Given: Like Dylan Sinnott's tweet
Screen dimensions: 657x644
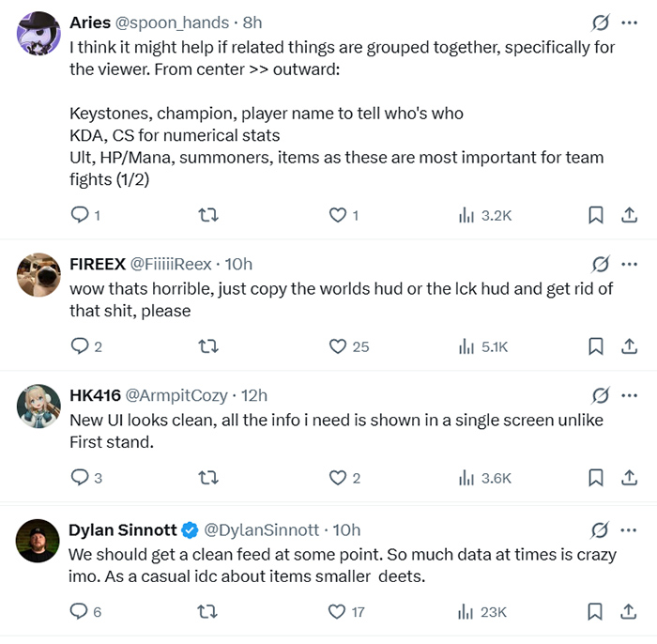Looking at the screenshot, I should (x=338, y=612).
